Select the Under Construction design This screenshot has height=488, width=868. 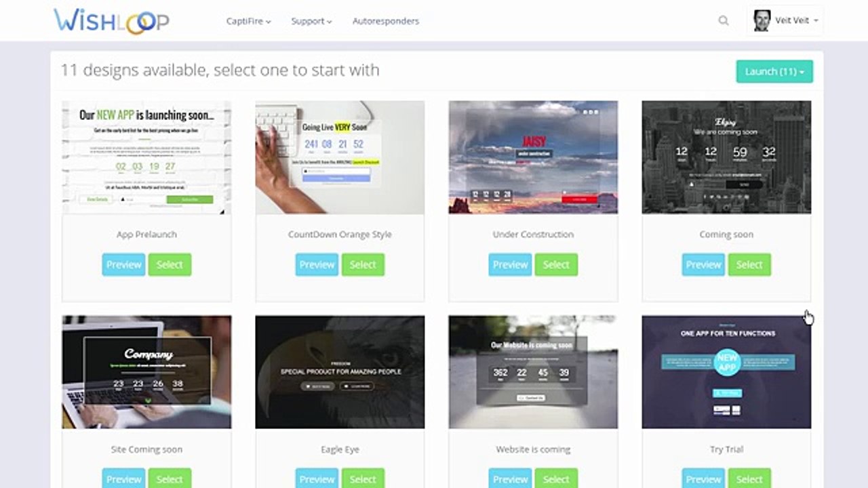coord(556,264)
